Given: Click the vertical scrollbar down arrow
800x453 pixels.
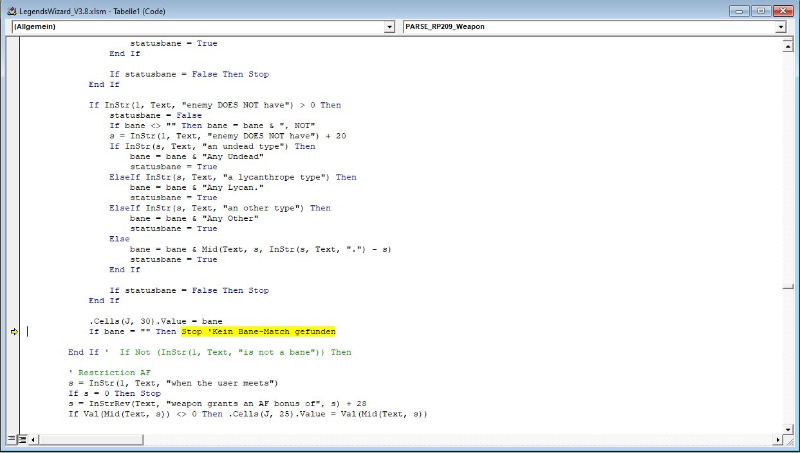Looking at the screenshot, I should 788,429.
